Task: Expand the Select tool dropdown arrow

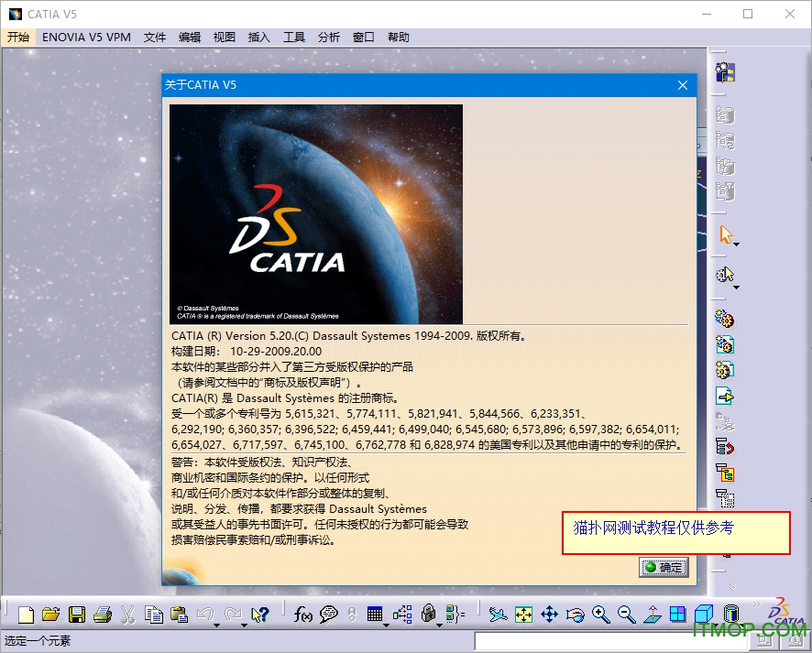Action: click(735, 245)
